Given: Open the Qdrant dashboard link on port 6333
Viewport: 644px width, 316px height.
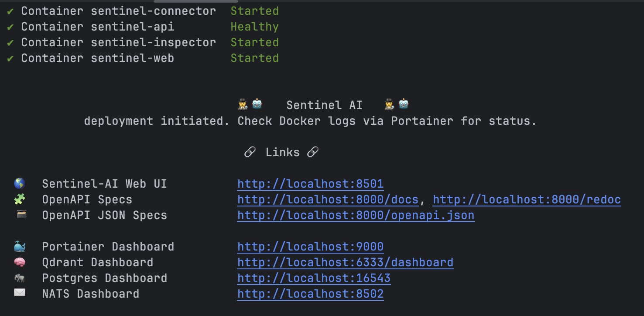Looking at the screenshot, I should coord(345,262).
